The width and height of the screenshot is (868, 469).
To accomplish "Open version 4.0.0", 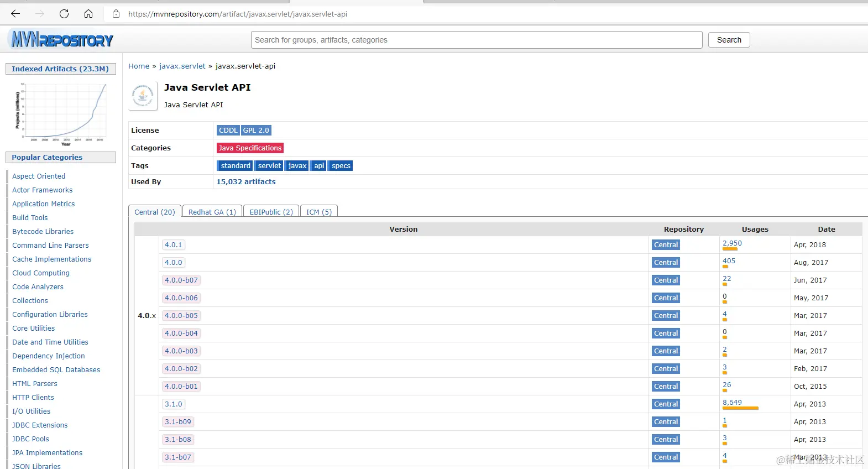I will pos(173,263).
